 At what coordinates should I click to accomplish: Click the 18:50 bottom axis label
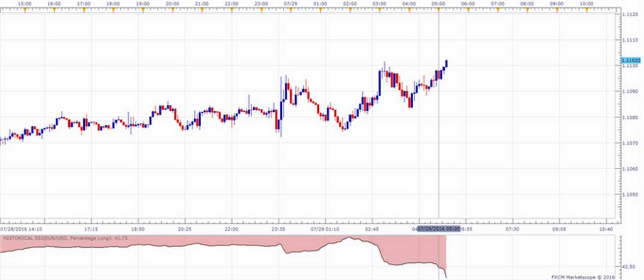[137, 228]
